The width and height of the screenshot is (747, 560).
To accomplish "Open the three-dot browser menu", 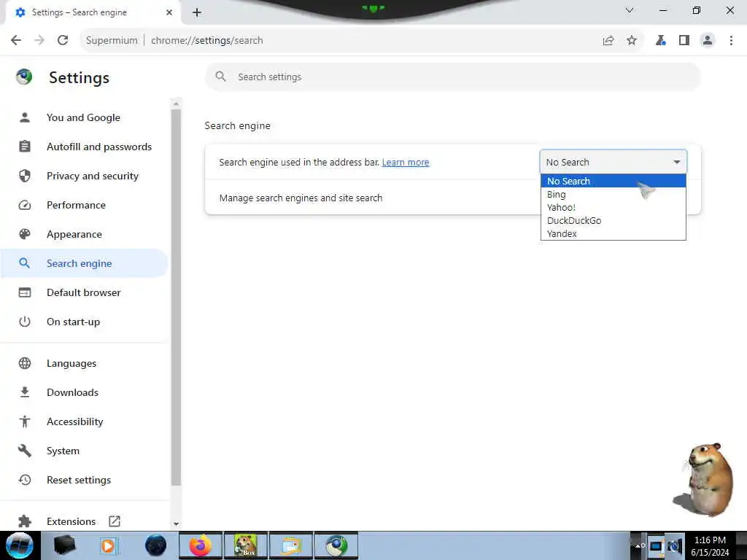I will pos(731,41).
